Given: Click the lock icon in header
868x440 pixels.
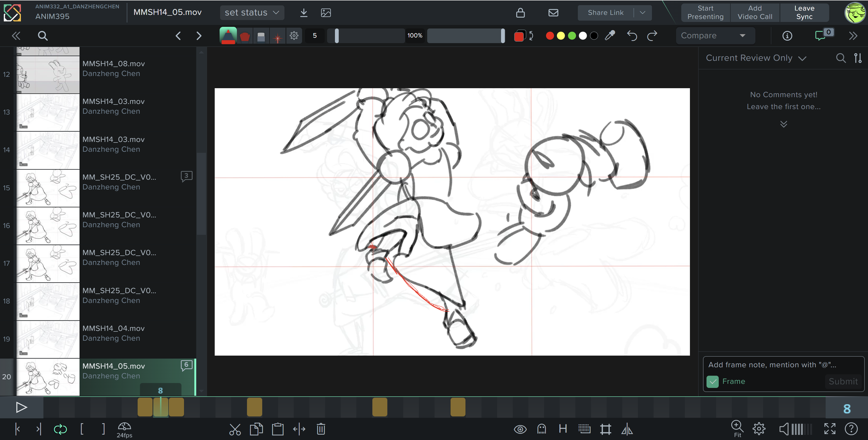Looking at the screenshot, I should [x=520, y=13].
